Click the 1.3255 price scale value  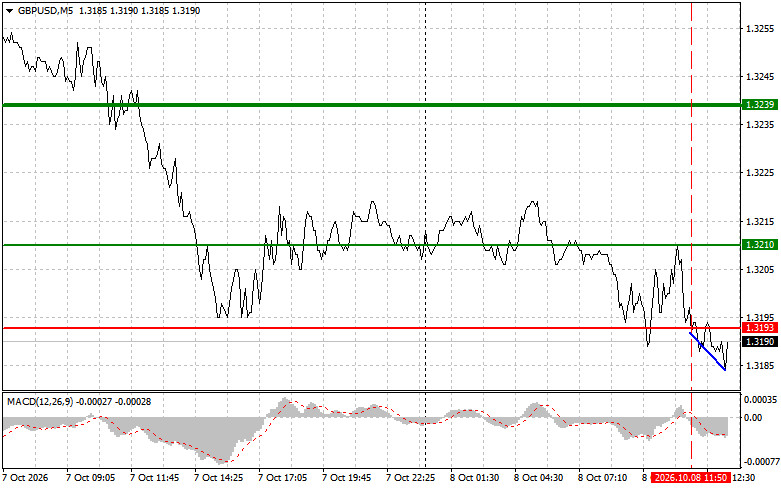(760, 29)
